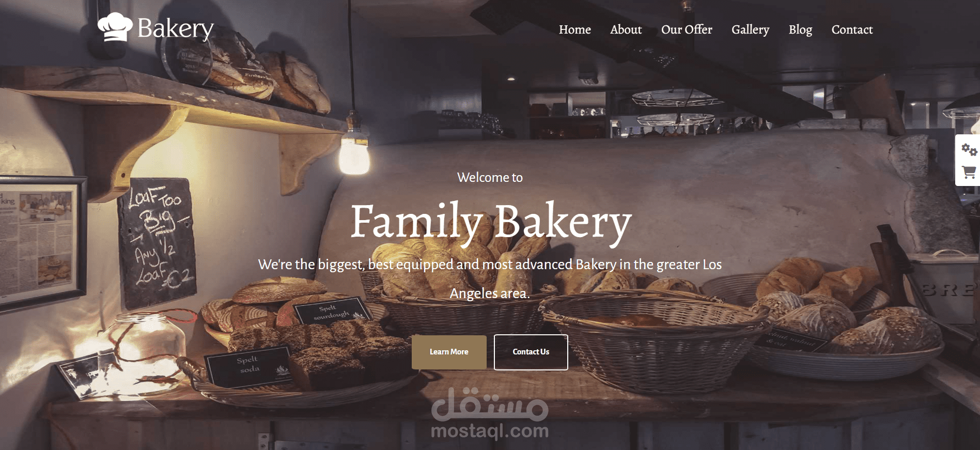Select Our Offer in the navbar

pyautogui.click(x=687, y=29)
